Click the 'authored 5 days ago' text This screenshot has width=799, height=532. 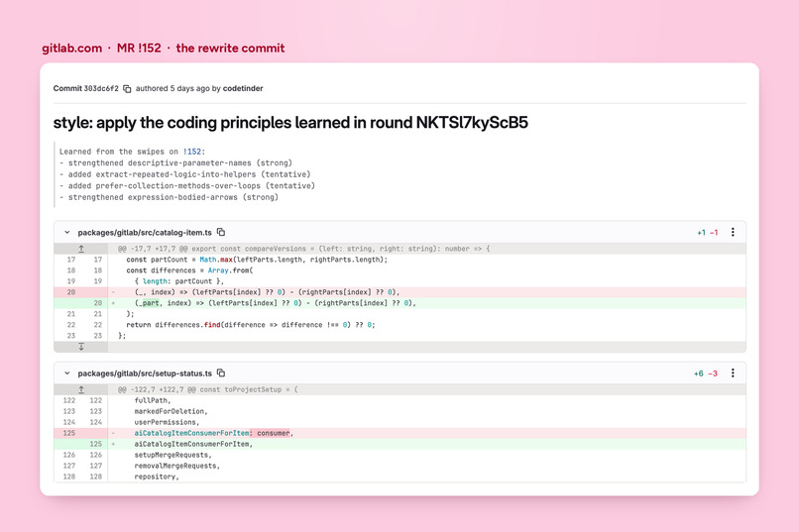point(172,88)
